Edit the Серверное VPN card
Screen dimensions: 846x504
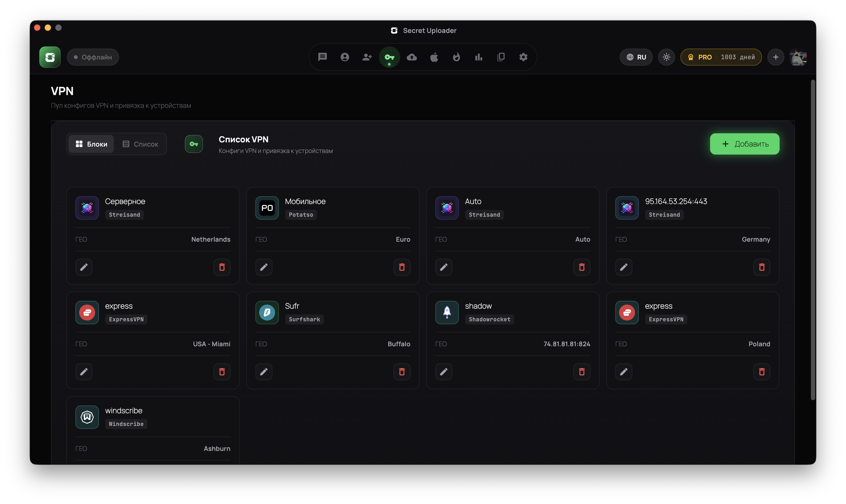(x=84, y=267)
